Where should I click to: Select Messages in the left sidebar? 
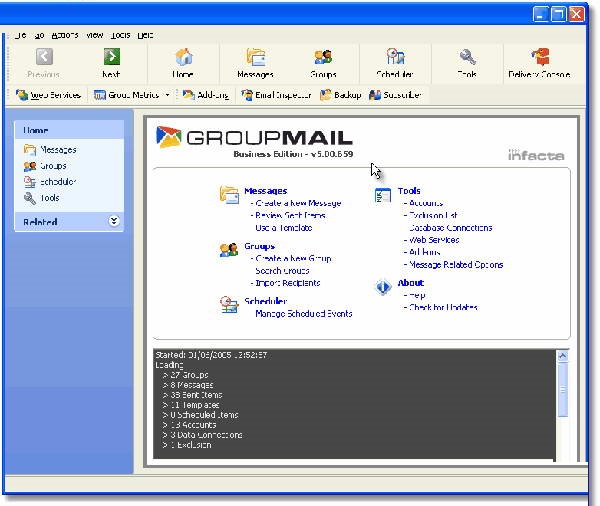[50, 150]
